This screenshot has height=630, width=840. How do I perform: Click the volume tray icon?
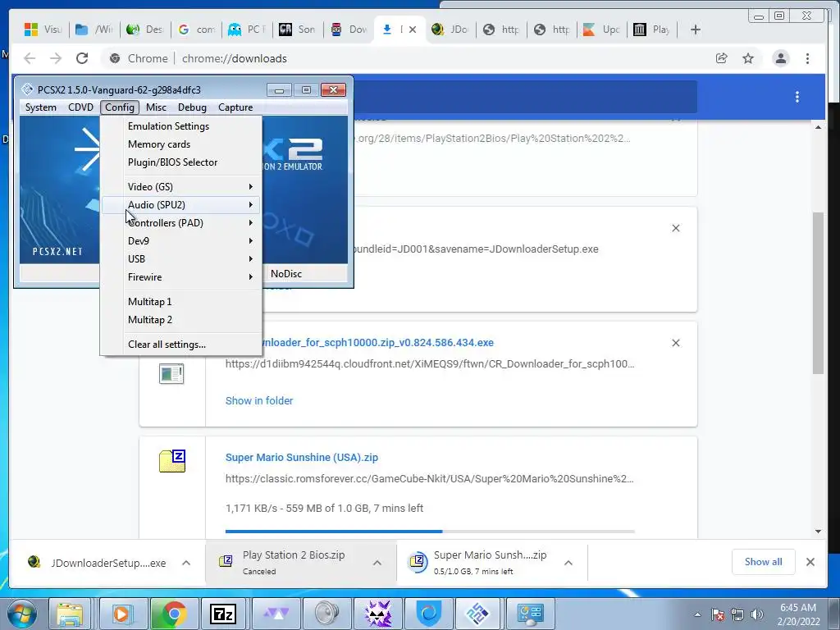[x=757, y=614]
